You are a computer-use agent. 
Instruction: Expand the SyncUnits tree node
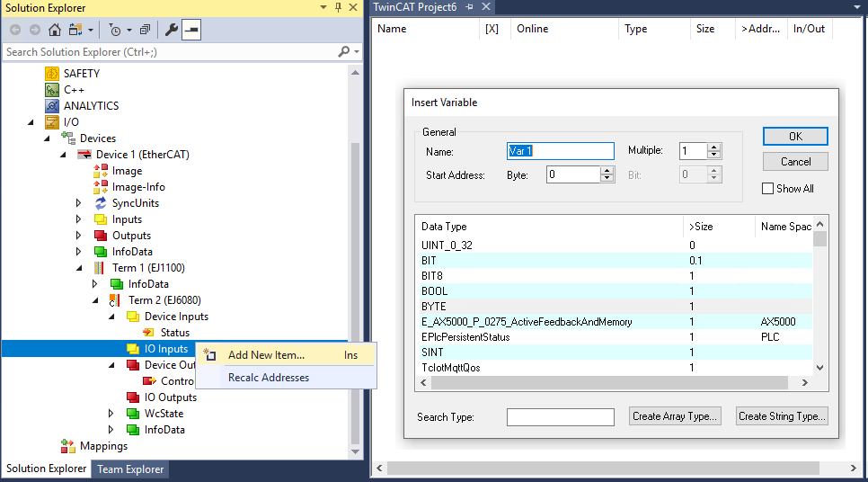pos(78,202)
